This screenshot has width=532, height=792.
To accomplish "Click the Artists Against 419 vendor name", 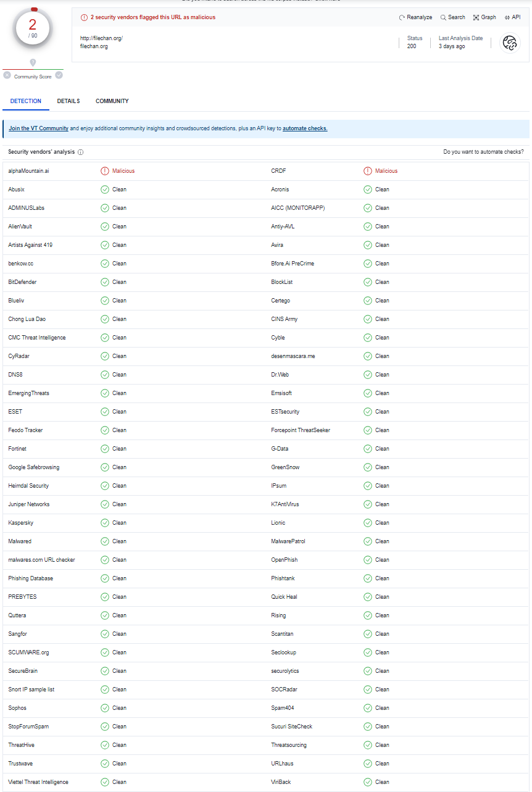I will click(x=30, y=245).
